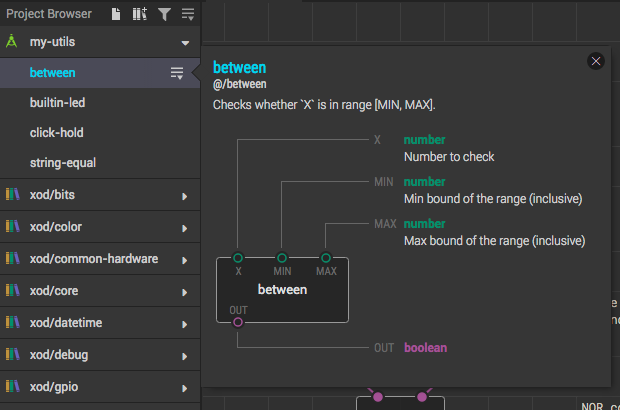Screen dimensions: 620x410
Task: Close the between help popup
Action: point(595,61)
